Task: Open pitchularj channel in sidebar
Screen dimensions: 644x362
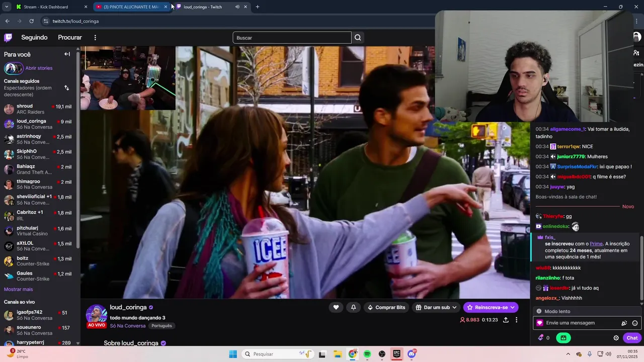Action: [39, 231]
